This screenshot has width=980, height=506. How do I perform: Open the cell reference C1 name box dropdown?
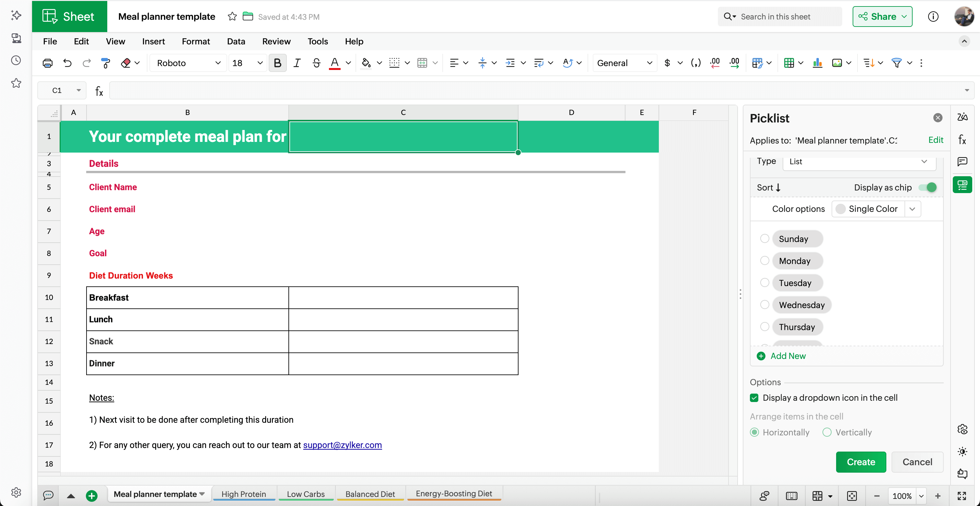click(79, 90)
